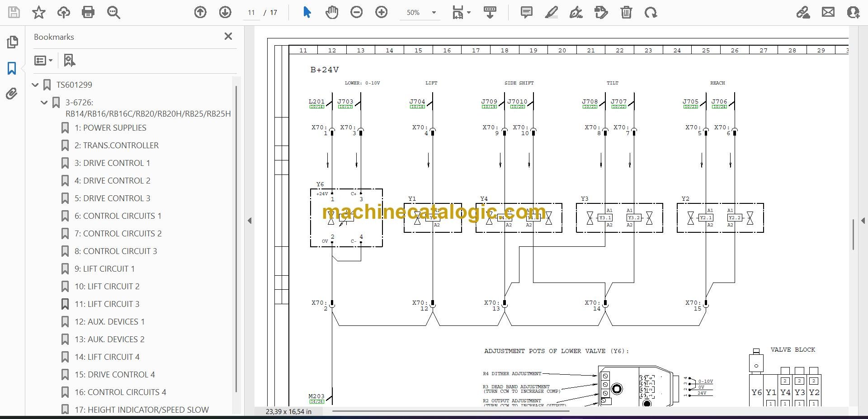Screen dimensions: 868x419
Task: Select the arrow selection tool
Action: pyautogui.click(x=307, y=12)
